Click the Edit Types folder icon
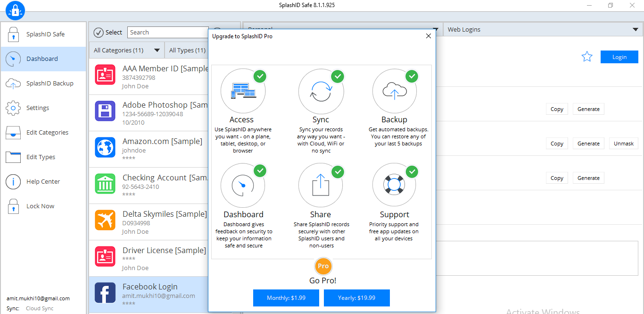This screenshot has height=314, width=644. click(x=13, y=157)
